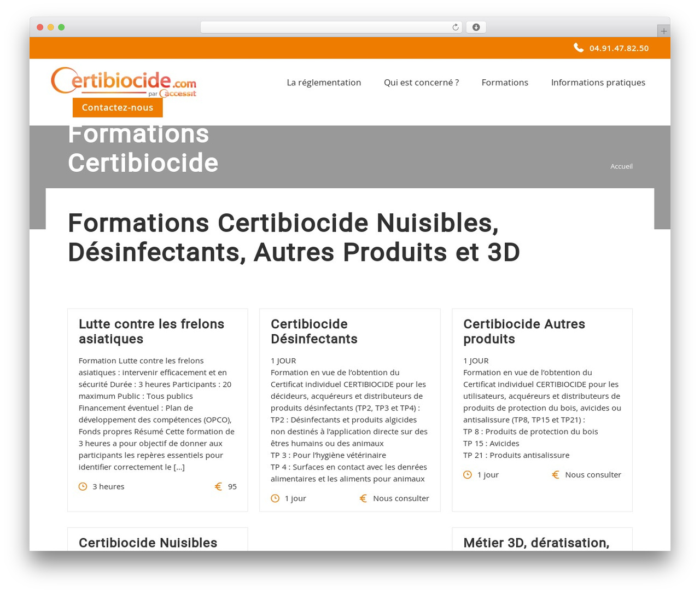Open Certibiocide Autres produits course title
Screen dimensions: 700x593
[x=524, y=332]
